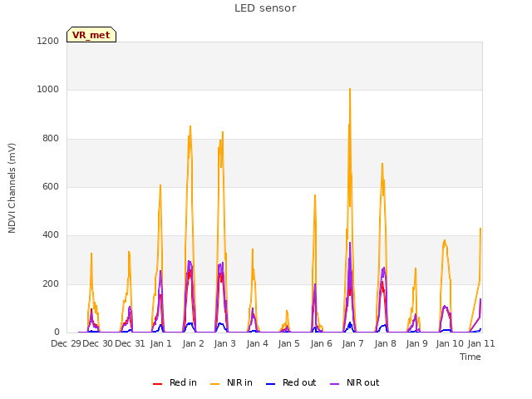Click the Jan 2 x-axis label
Image resolution: width=532 pixels, height=399 pixels.
[x=193, y=343]
